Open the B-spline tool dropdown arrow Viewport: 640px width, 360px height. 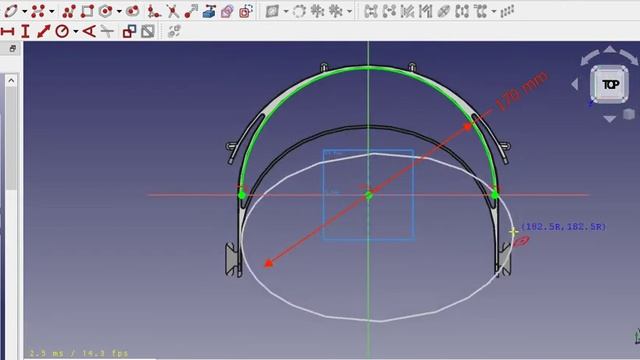click(52, 11)
